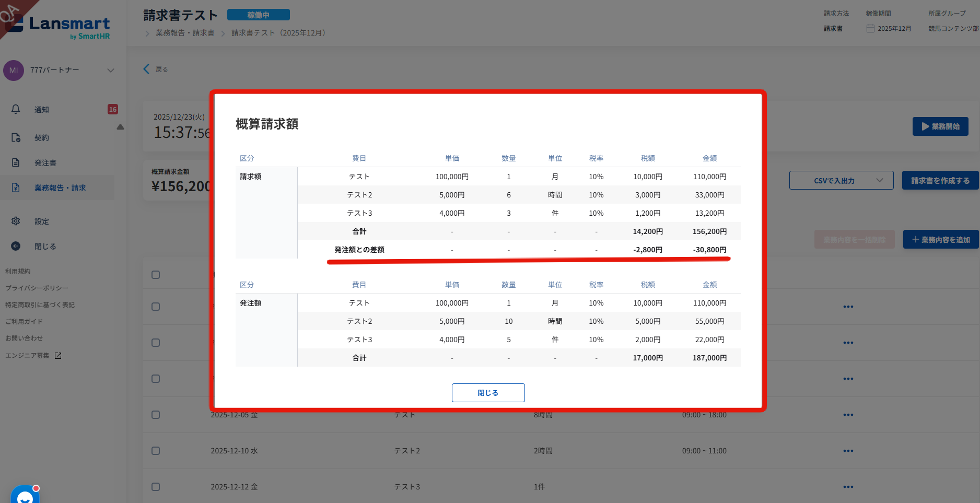Image resolution: width=980 pixels, height=503 pixels.
Task: Click the 22,000円 amount cell
Action: (709, 340)
